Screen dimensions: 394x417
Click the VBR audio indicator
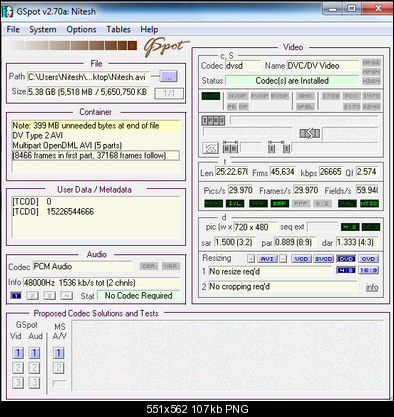pos(171,266)
